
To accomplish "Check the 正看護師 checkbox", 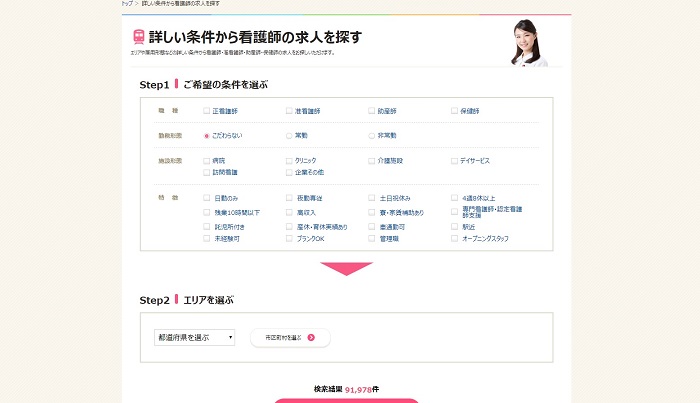I will pyautogui.click(x=207, y=110).
